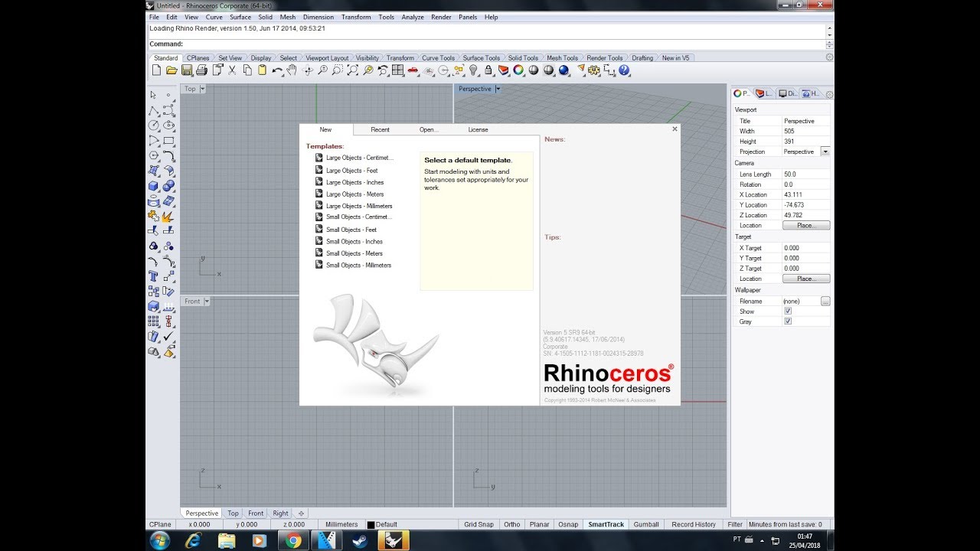Click the Undo arrow icon
This screenshot has width=980, height=551.
pos(277,70)
